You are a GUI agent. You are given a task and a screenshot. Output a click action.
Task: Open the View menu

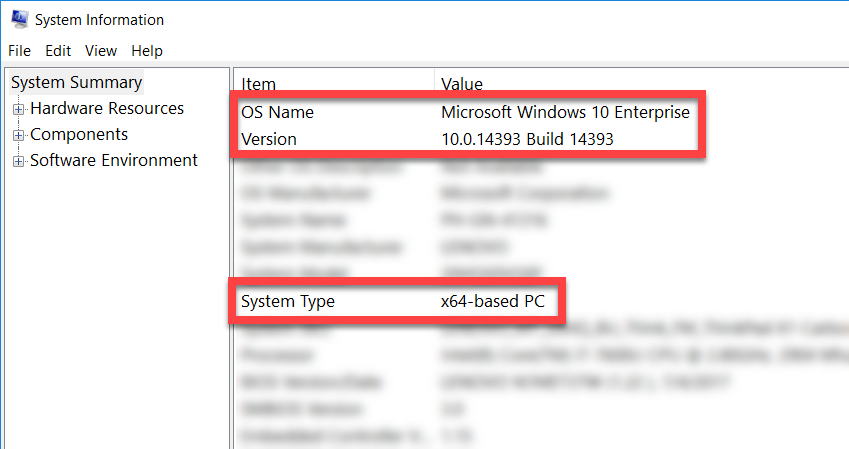coord(101,51)
